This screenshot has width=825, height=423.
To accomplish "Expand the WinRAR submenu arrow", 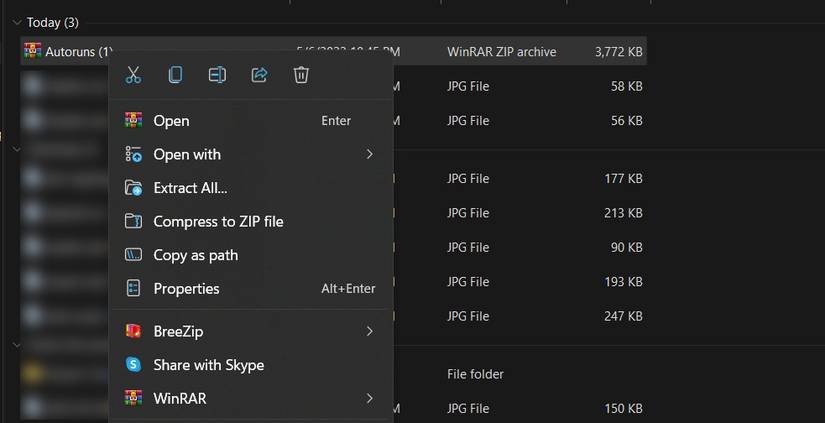I will click(369, 398).
